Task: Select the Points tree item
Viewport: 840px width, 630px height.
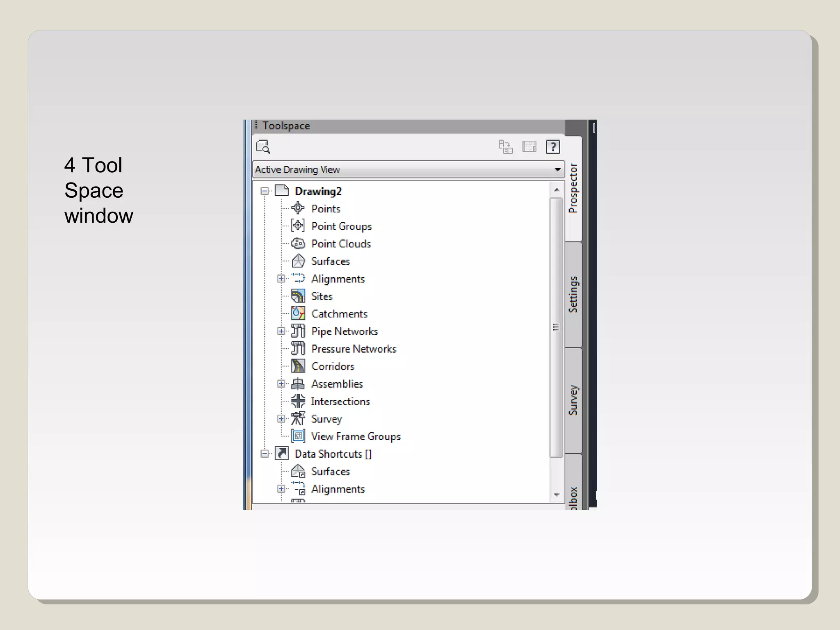Action: pyautogui.click(x=326, y=209)
